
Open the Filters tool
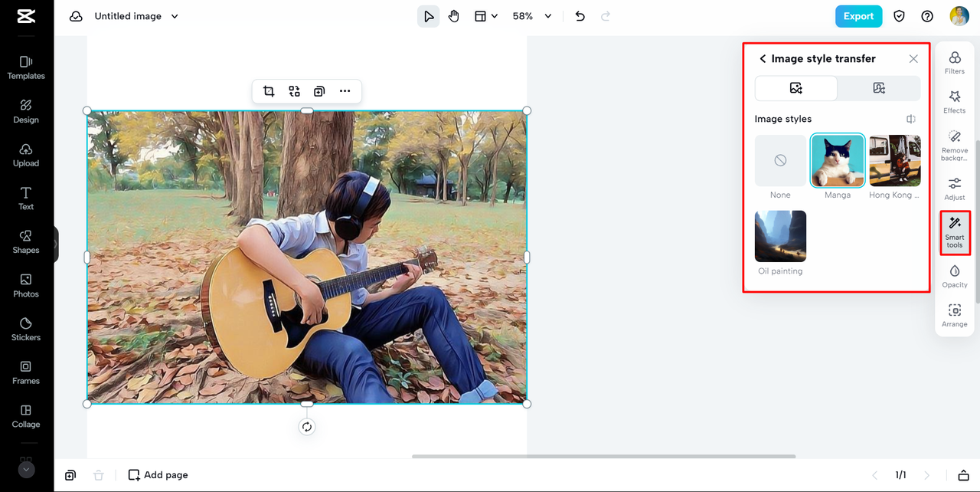[x=955, y=63]
